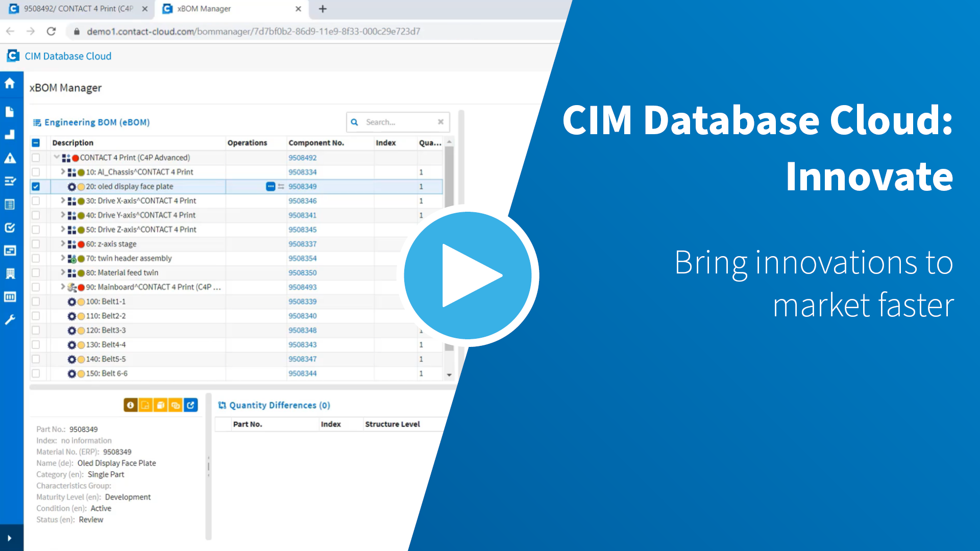The height and width of the screenshot is (551, 980).
Task: Click the blue open-in-new-window button
Action: click(x=190, y=405)
